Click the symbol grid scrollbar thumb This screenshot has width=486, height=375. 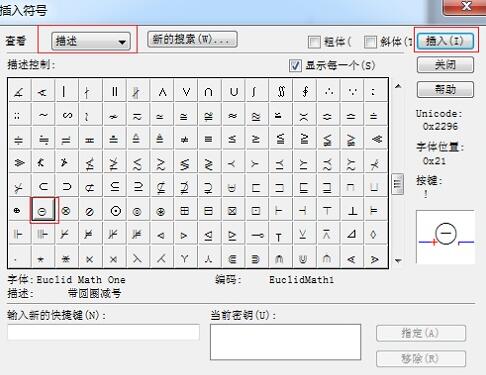tap(398, 184)
